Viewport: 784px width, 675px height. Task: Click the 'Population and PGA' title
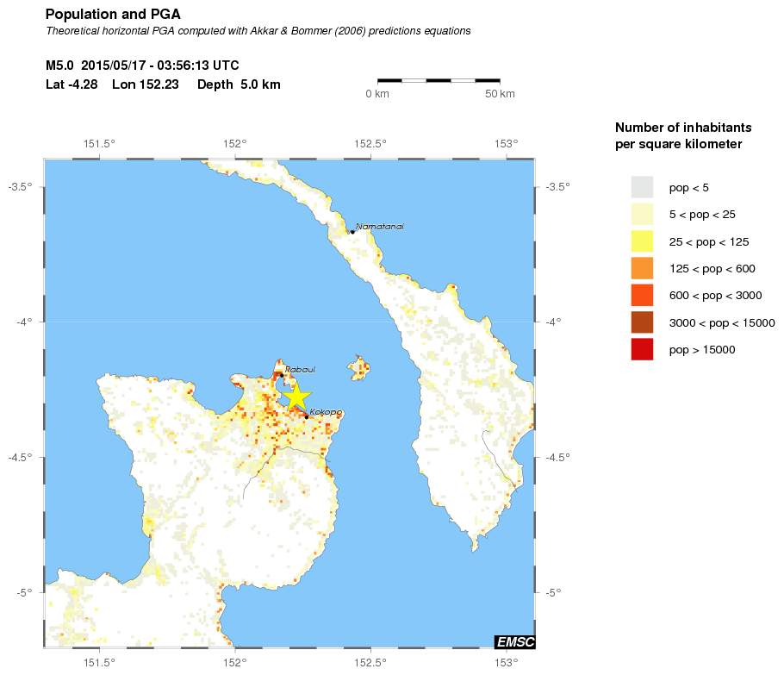(112, 15)
